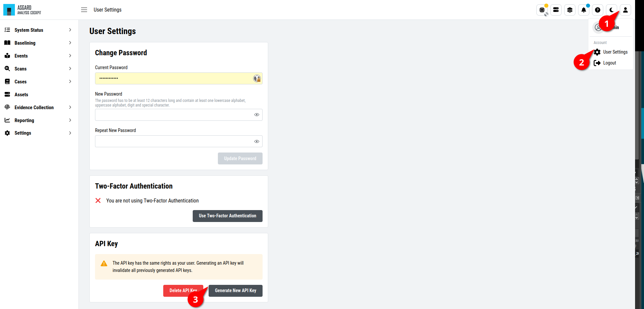644x309 pixels.
Task: Click the help question mark icon
Action: coord(598,10)
